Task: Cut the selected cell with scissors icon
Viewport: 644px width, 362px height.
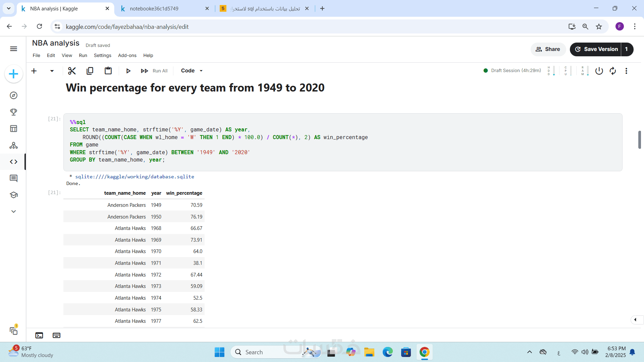Action: pyautogui.click(x=72, y=71)
